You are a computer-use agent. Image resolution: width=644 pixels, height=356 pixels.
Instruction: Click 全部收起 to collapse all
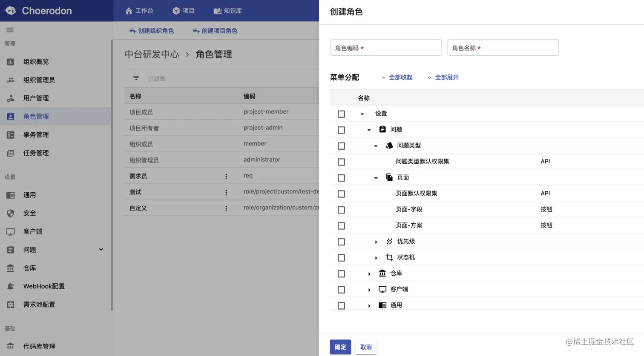click(x=397, y=77)
